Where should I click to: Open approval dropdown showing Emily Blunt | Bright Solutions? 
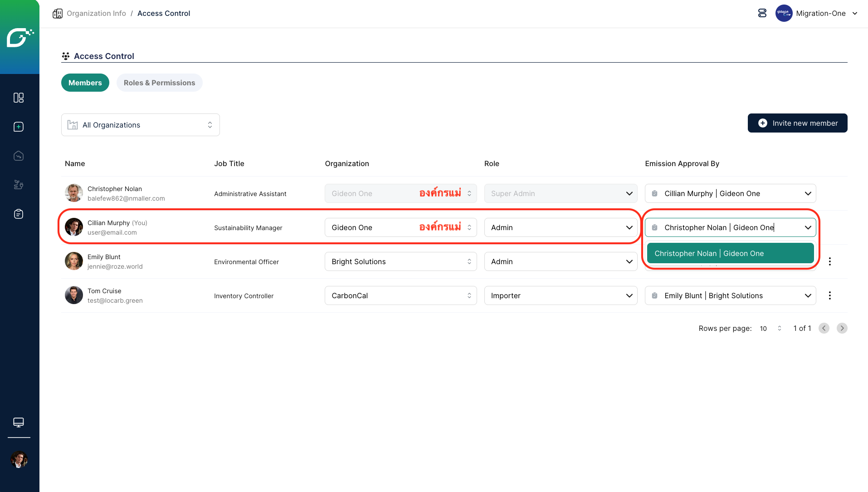[730, 295]
